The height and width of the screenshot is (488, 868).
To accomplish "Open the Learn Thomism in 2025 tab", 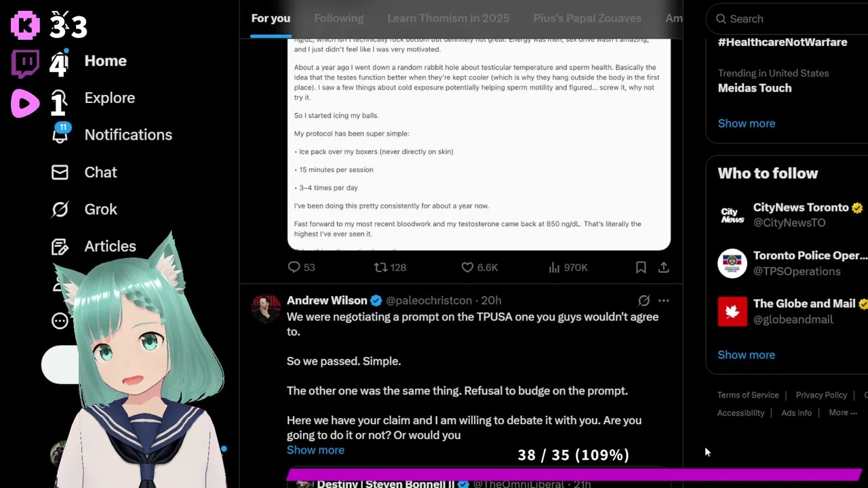I will point(448,18).
